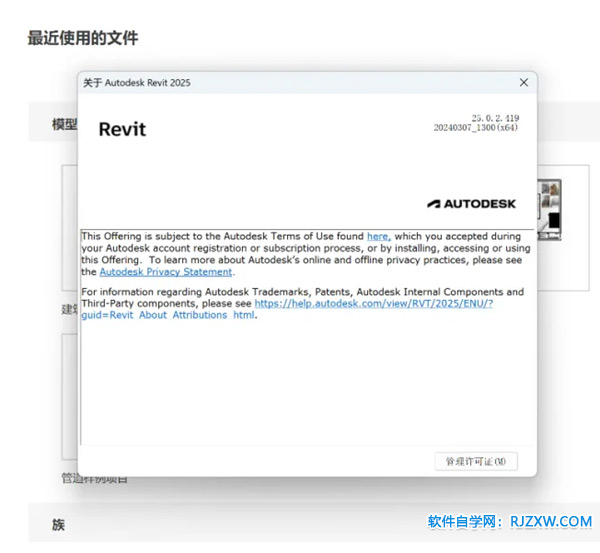Click the version number 25.0.2.419
Image resolution: width=600 pixels, height=553 pixels.
click(x=495, y=118)
